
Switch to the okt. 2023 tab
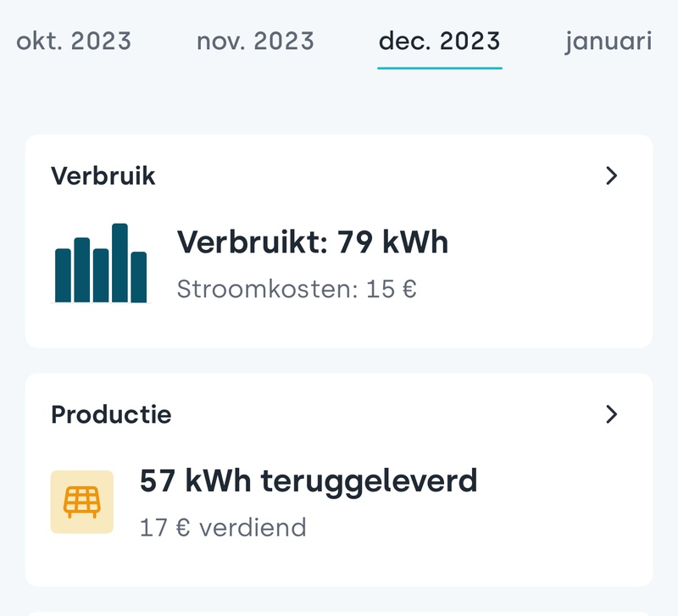(x=74, y=41)
